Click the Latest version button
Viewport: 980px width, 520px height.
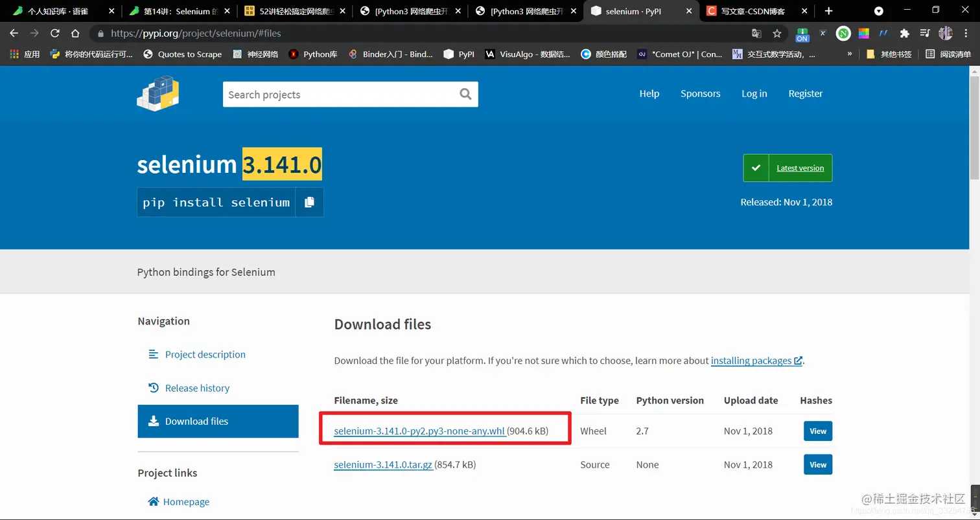click(x=787, y=168)
